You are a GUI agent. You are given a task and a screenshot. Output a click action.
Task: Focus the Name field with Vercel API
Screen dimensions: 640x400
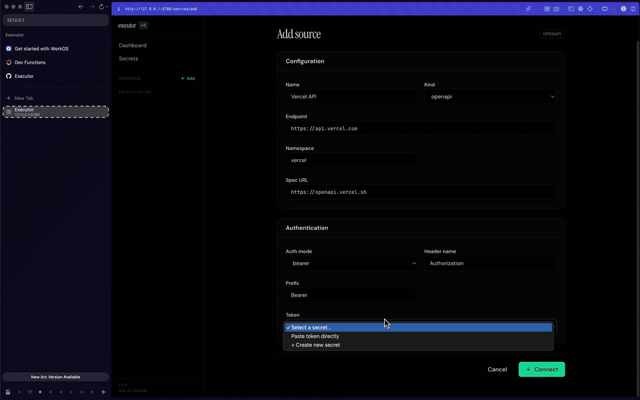[x=351, y=97]
